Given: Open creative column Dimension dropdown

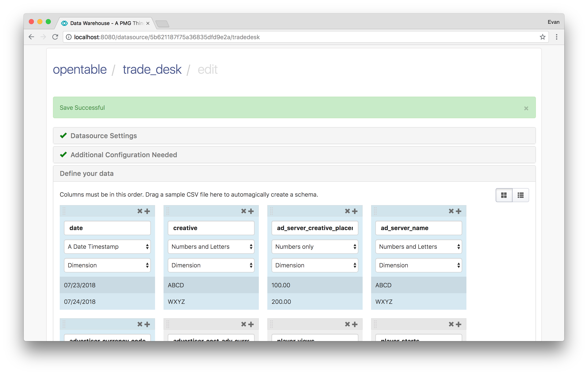Looking at the screenshot, I should click(x=211, y=265).
